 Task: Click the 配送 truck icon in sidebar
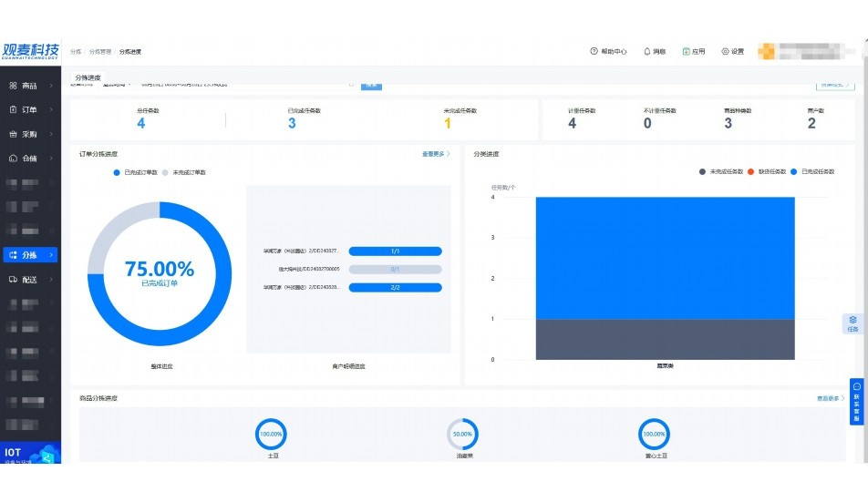(x=13, y=280)
